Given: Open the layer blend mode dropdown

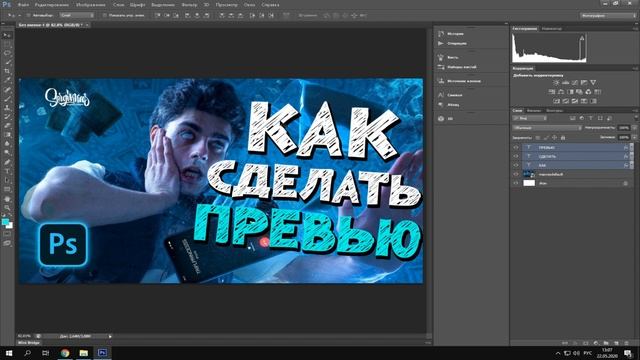Looking at the screenshot, I should coord(547,128).
